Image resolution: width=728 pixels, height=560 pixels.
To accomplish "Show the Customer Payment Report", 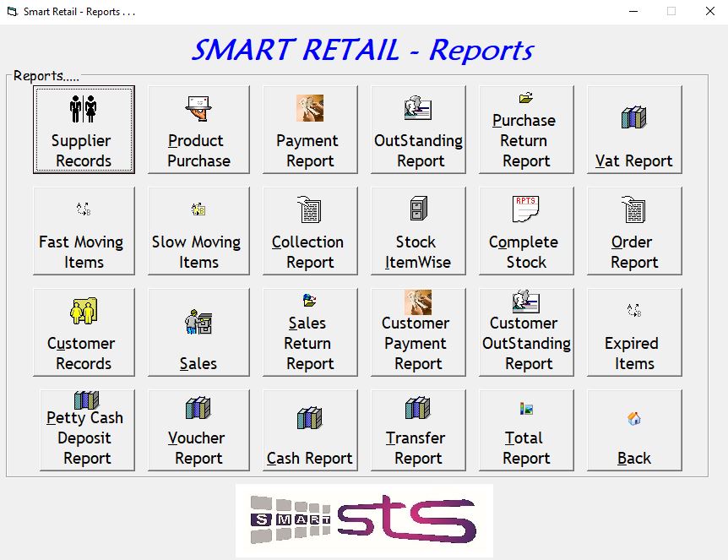I will point(418,332).
